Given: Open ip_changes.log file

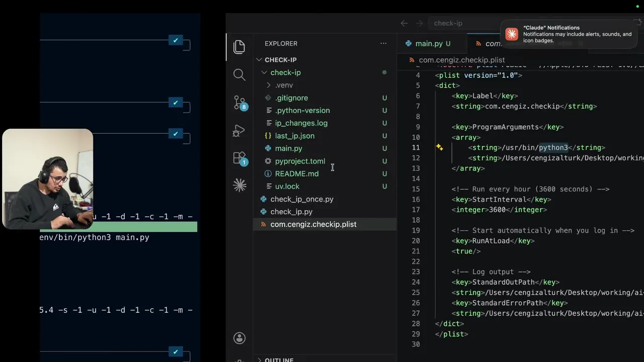Looking at the screenshot, I should pos(301,123).
